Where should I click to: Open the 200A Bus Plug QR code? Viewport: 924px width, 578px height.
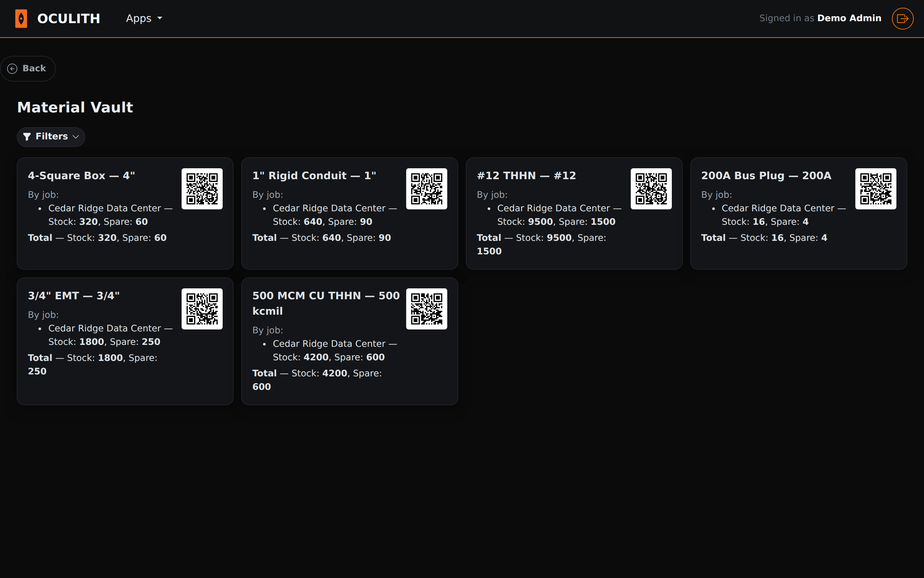(x=876, y=189)
